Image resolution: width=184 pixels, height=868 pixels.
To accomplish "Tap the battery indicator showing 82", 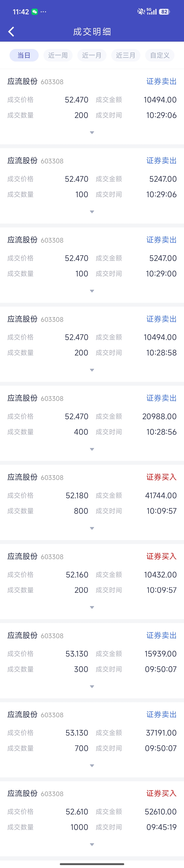I will (x=164, y=12).
